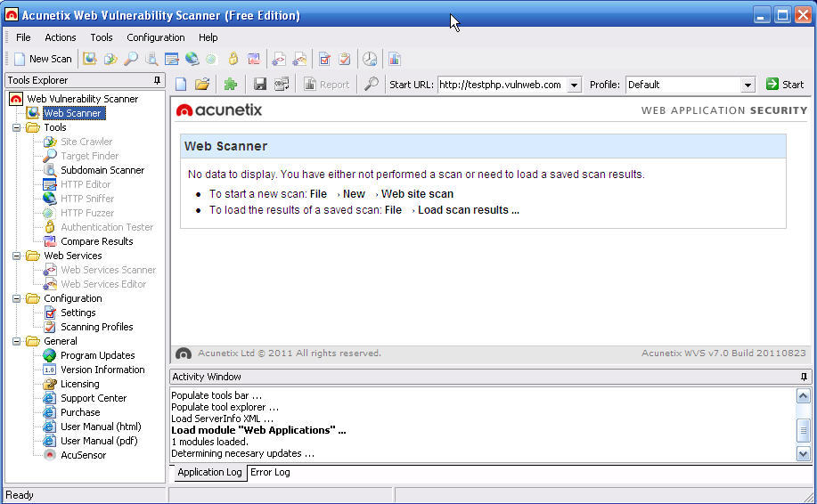This screenshot has height=504, width=817.
Task: Click the floppy disk save icon
Action: (259, 84)
